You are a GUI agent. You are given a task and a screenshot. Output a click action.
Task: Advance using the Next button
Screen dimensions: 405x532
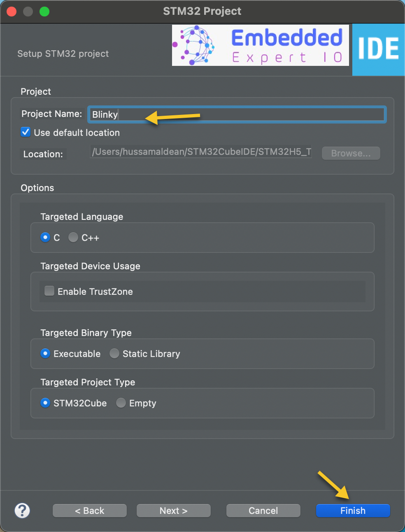173,511
